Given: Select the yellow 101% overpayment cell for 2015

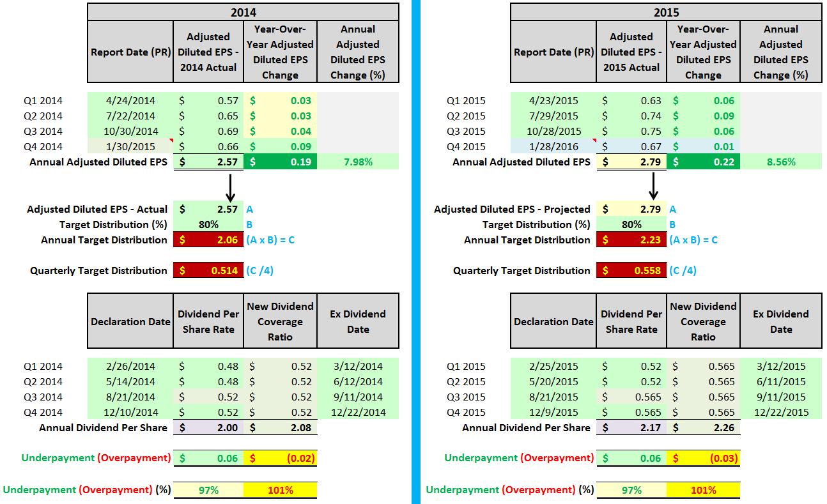Looking at the screenshot, I should click(x=704, y=490).
